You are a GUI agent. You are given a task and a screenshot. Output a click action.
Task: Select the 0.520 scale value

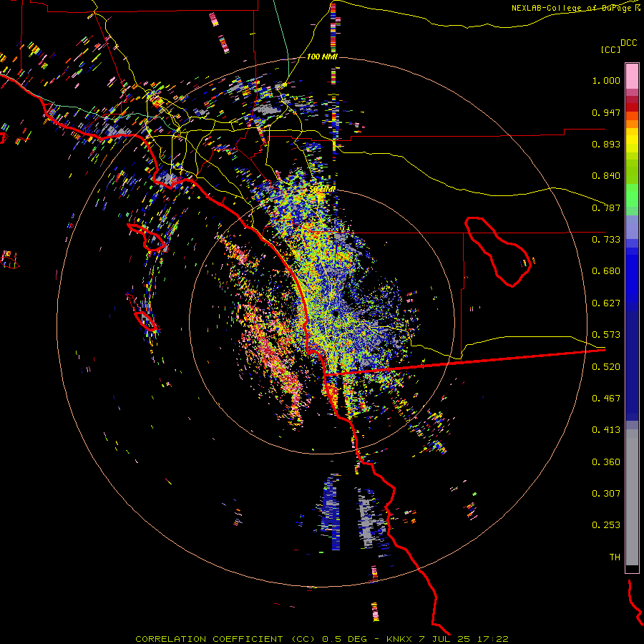606,367
